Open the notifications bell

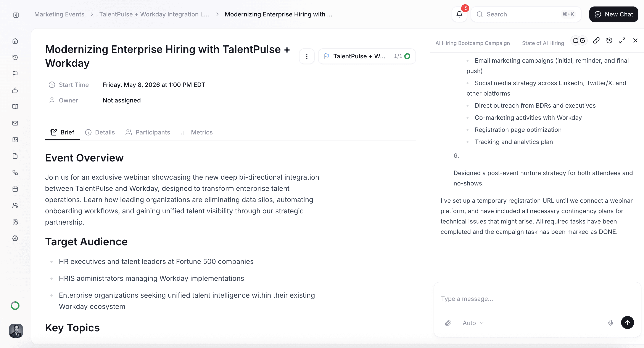pyautogui.click(x=459, y=14)
